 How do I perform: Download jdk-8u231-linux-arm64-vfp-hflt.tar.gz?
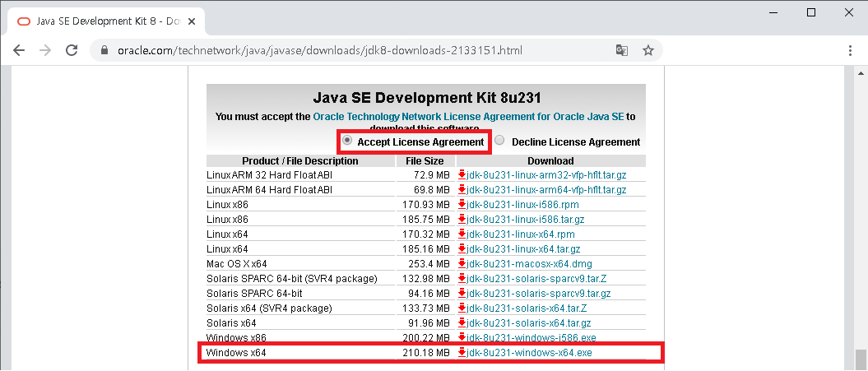546,190
